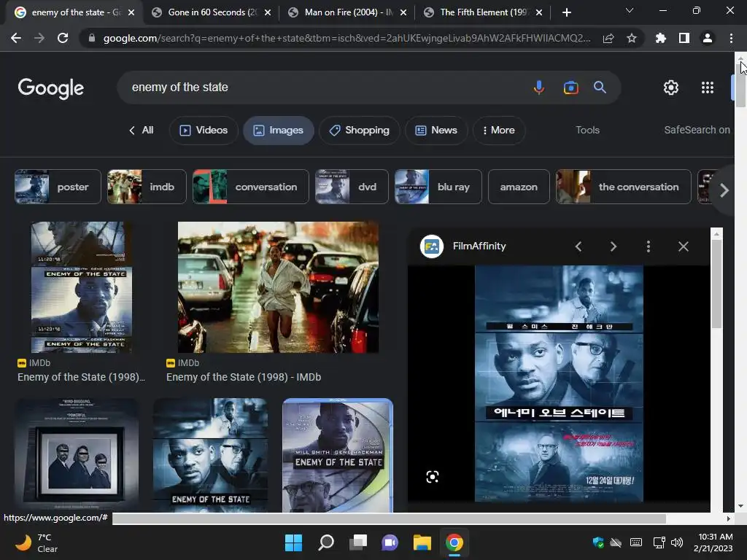This screenshot has height=560, width=747.
Task: Click the page horizontal scrollbar
Action: coord(389,518)
